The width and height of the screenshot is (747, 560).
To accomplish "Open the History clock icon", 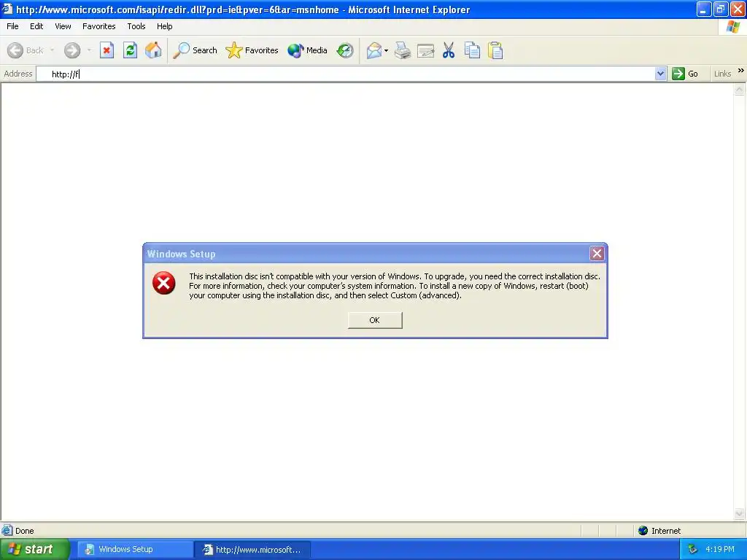I will coord(345,50).
